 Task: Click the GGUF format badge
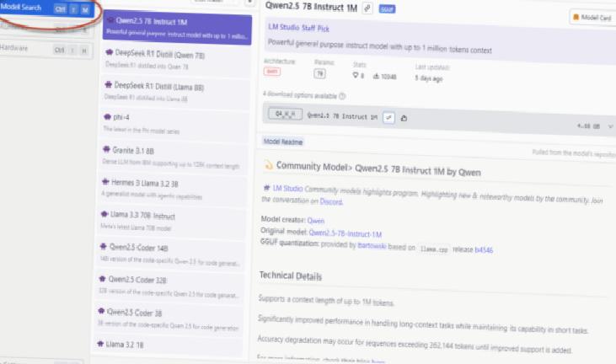pyautogui.click(x=387, y=9)
